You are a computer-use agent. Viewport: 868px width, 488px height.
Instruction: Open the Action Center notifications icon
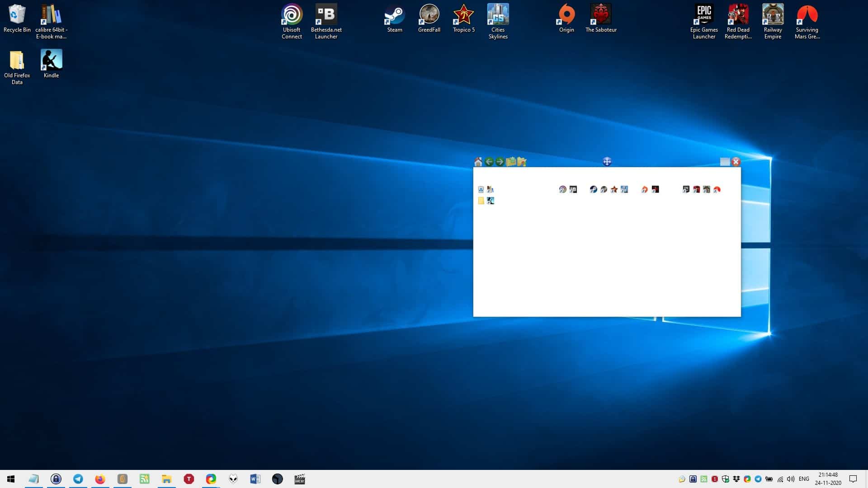click(x=853, y=479)
